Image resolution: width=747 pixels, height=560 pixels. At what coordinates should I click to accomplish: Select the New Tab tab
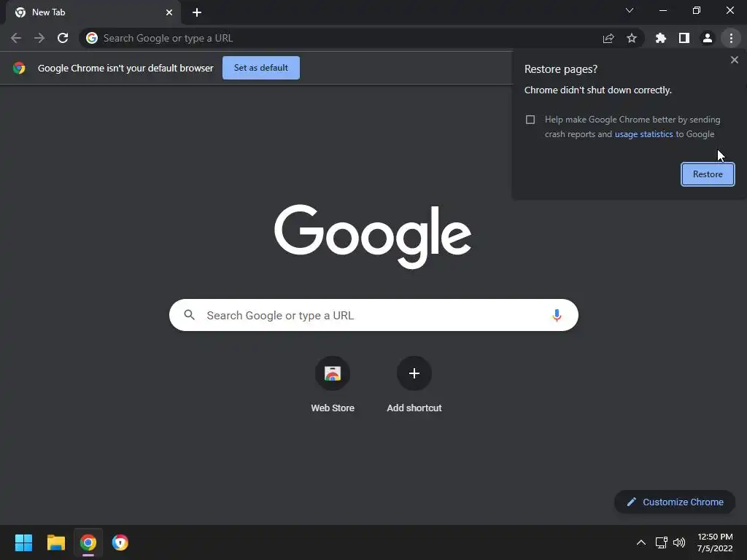coord(93,12)
